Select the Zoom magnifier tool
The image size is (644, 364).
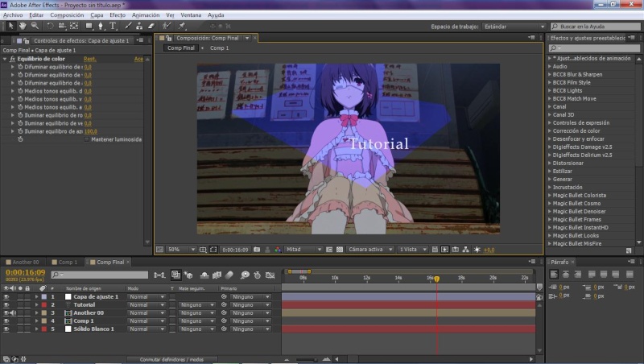(35, 26)
